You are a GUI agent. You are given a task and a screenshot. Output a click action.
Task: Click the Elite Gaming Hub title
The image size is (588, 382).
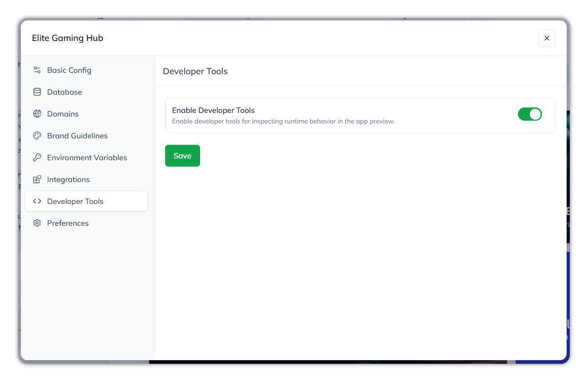click(x=67, y=38)
